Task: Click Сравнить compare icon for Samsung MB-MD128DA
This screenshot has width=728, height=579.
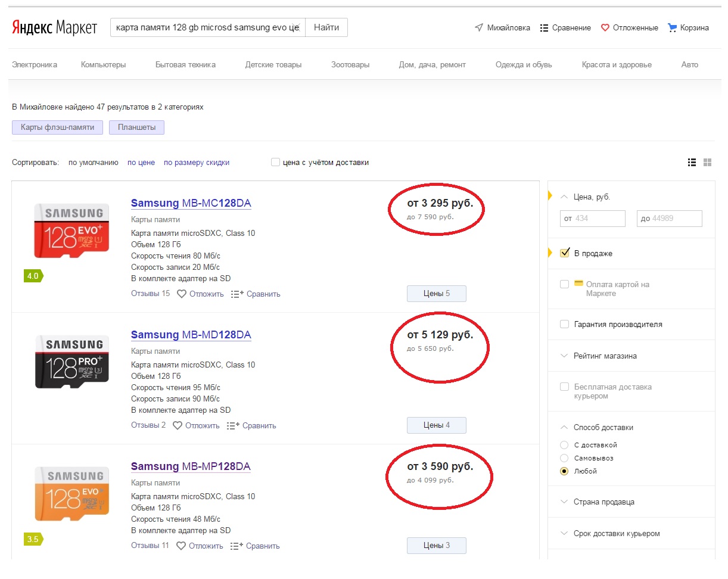Action: (x=233, y=425)
